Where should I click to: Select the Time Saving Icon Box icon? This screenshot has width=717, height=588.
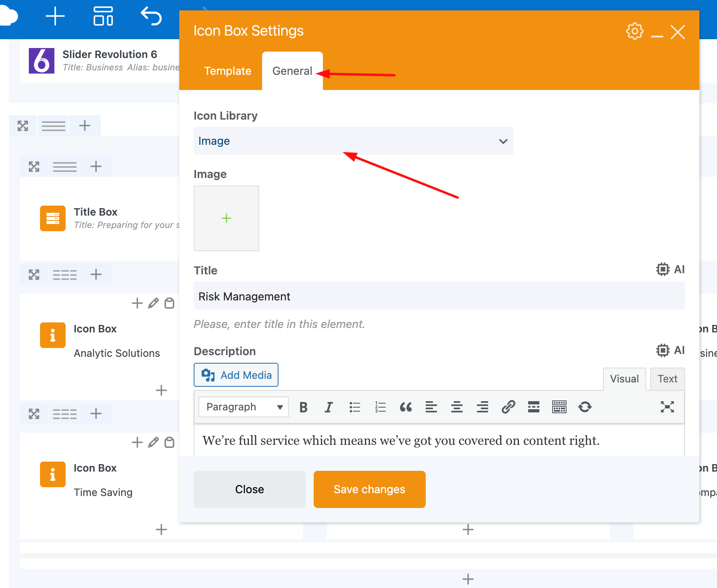53,474
